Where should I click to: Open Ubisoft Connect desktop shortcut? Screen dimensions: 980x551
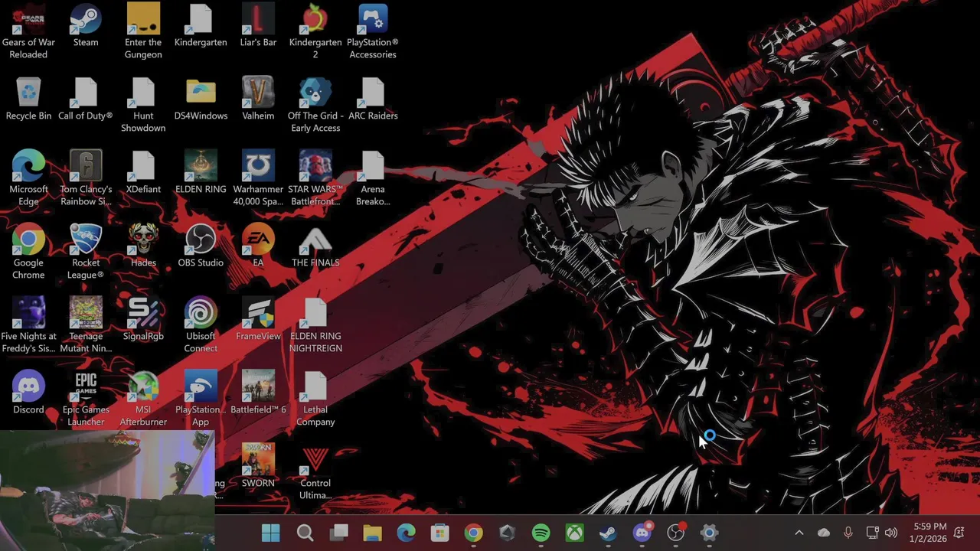[x=201, y=326]
